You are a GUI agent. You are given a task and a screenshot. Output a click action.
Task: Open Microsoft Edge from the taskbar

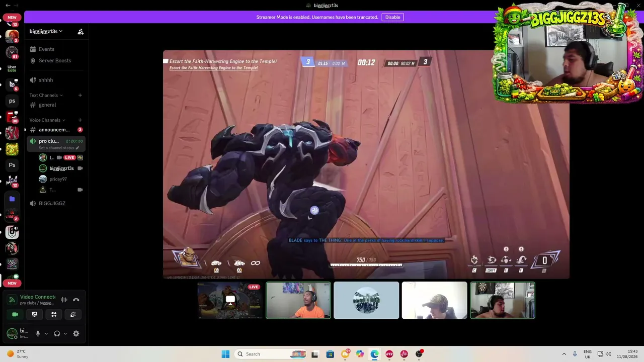(374, 354)
